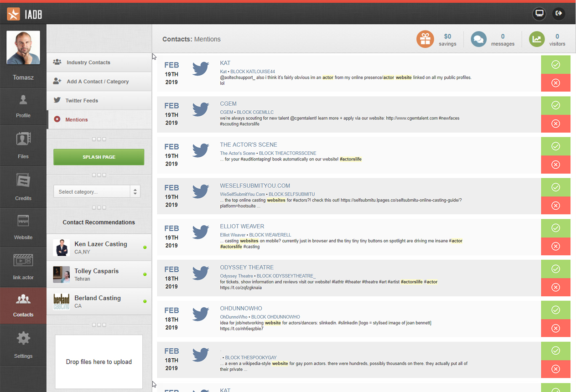Open the link.actor sidebar section

click(x=23, y=267)
